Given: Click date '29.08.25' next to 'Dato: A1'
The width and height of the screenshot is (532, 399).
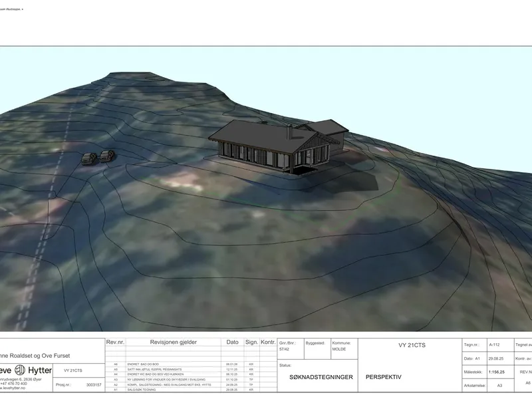Looking at the screenshot, I should click(496, 358).
